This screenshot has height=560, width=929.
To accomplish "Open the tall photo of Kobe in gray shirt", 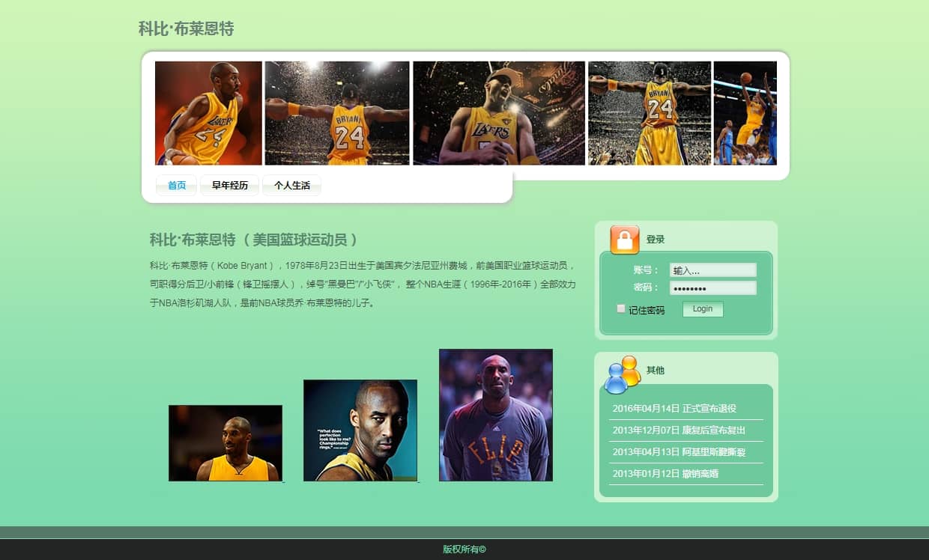I will (496, 415).
